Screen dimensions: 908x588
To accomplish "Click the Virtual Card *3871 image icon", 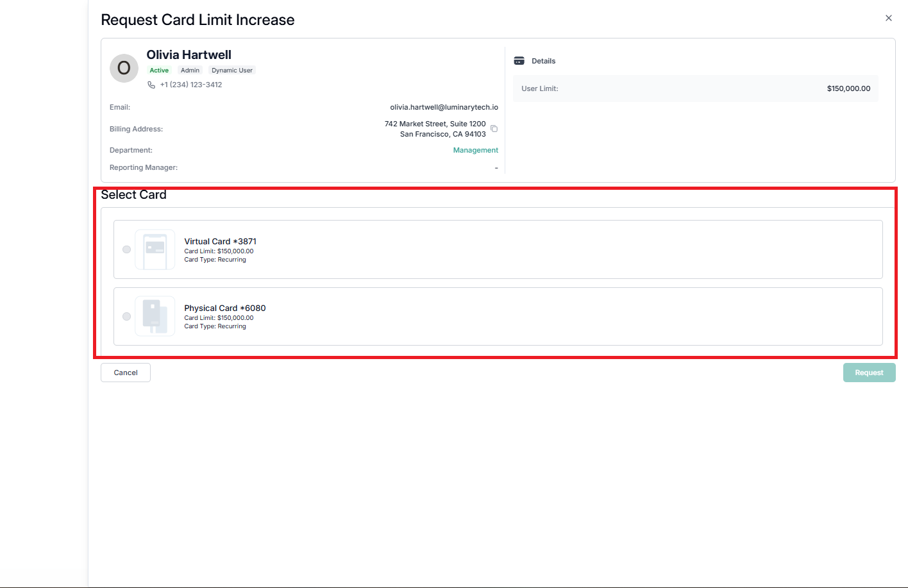I will (x=155, y=249).
